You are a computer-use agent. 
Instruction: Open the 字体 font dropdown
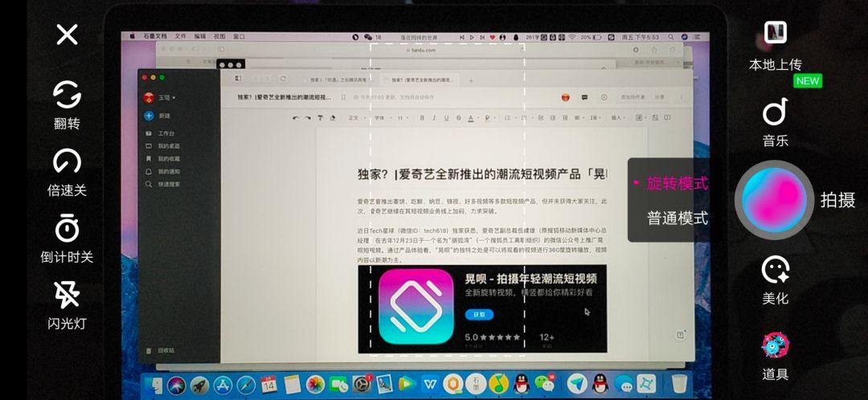[x=382, y=118]
